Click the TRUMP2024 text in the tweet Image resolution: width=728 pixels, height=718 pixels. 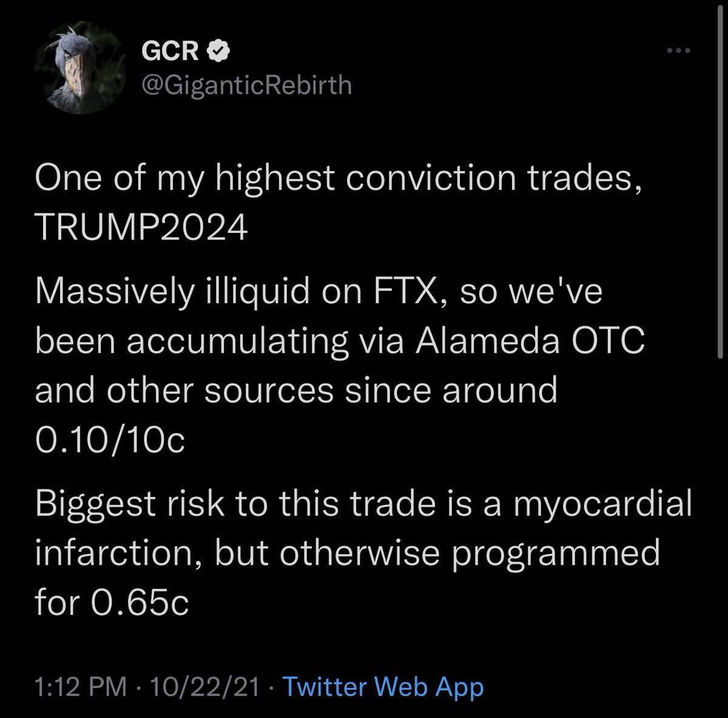(141, 229)
